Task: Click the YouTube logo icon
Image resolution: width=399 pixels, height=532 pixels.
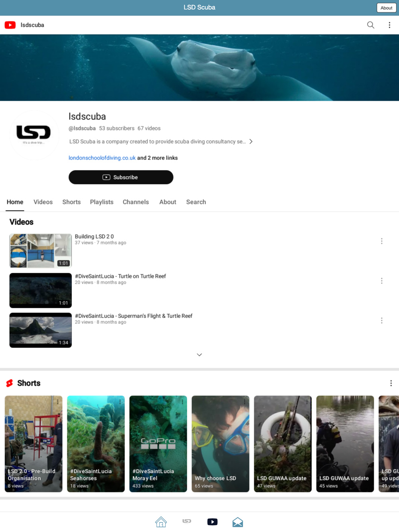Action: click(x=10, y=25)
